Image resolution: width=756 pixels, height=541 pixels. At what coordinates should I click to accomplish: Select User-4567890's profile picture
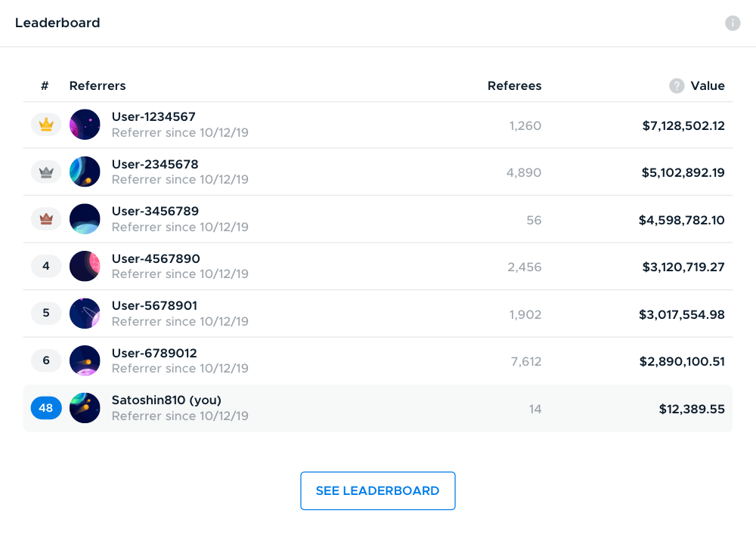[85, 266]
